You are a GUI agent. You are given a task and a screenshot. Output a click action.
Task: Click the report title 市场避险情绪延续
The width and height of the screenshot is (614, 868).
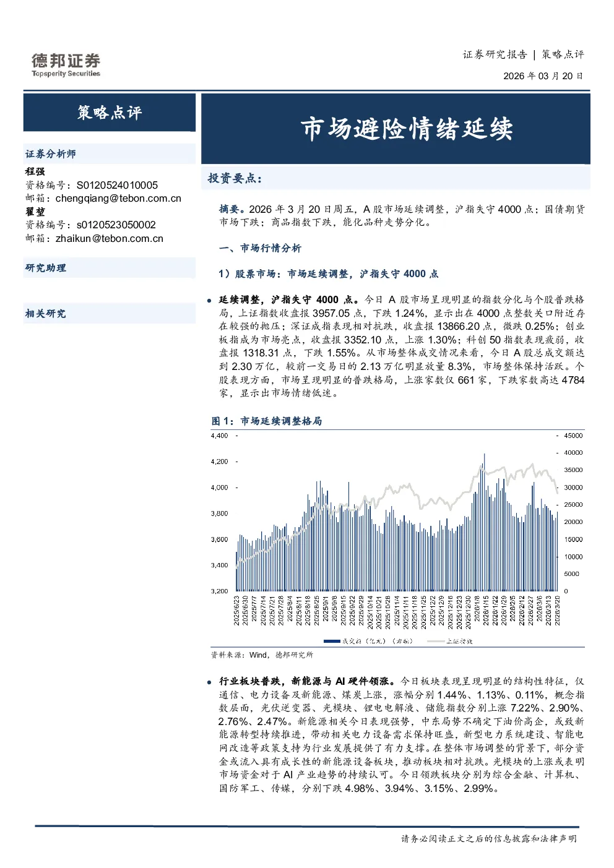click(x=407, y=129)
